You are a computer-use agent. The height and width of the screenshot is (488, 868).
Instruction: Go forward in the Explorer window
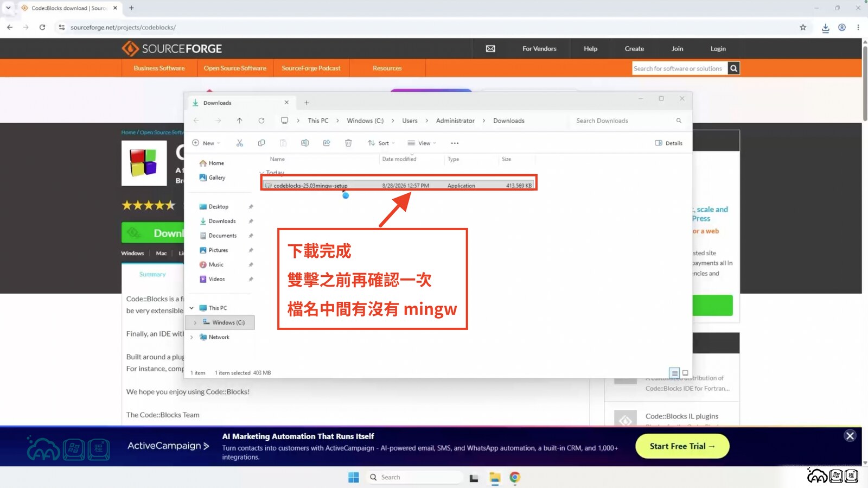218,121
